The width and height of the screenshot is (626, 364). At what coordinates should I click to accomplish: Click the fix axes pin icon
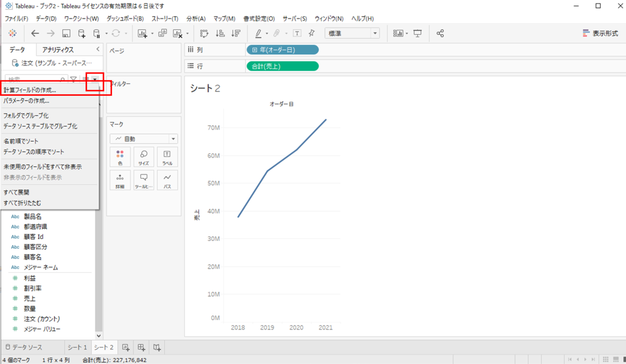click(x=311, y=33)
